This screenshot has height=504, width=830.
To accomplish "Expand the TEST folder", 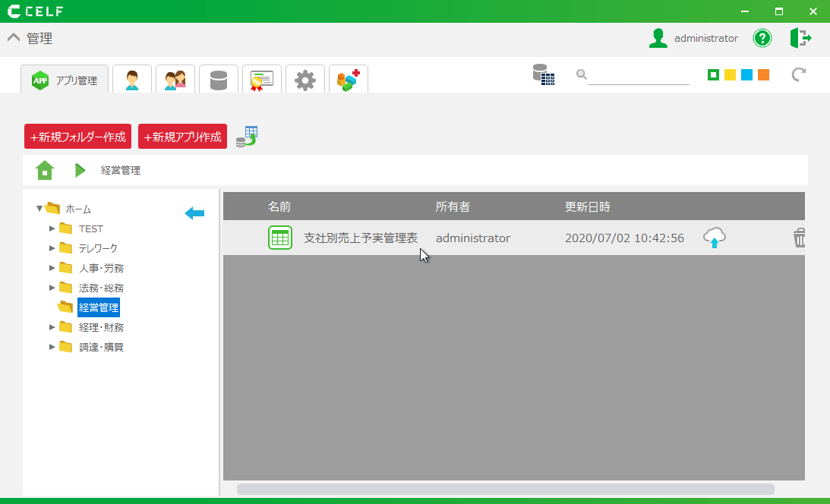I will [52, 228].
